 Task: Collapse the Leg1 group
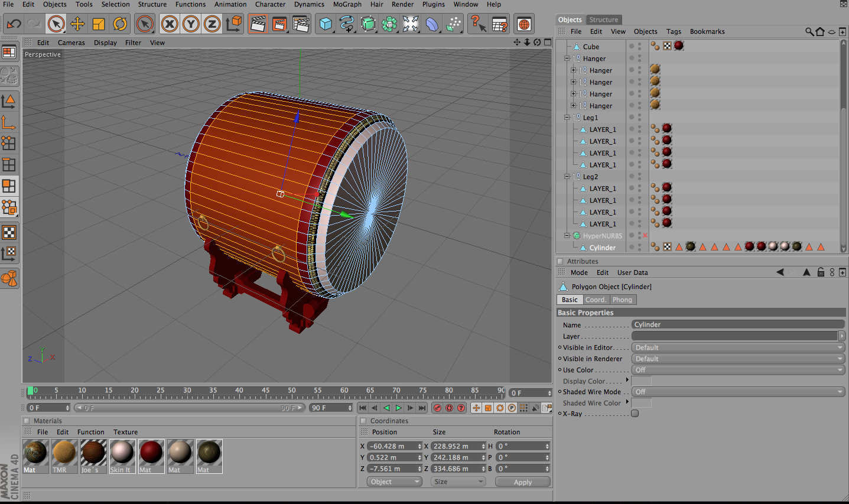point(567,118)
